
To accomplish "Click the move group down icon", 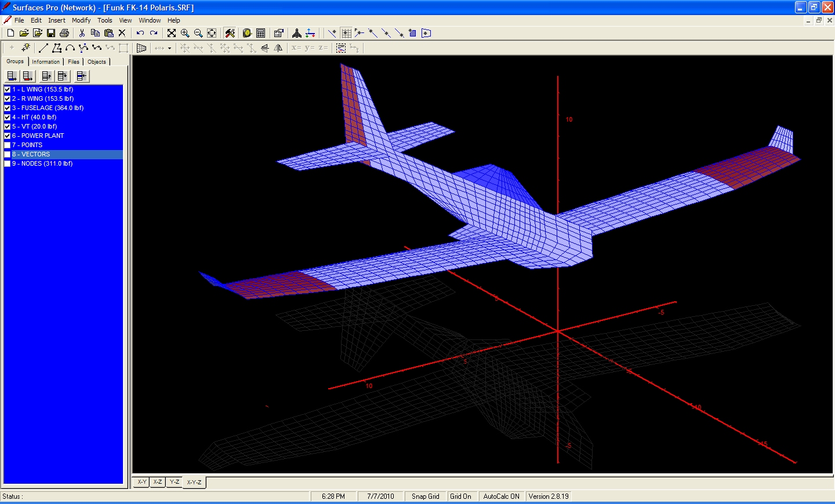I will (x=63, y=76).
